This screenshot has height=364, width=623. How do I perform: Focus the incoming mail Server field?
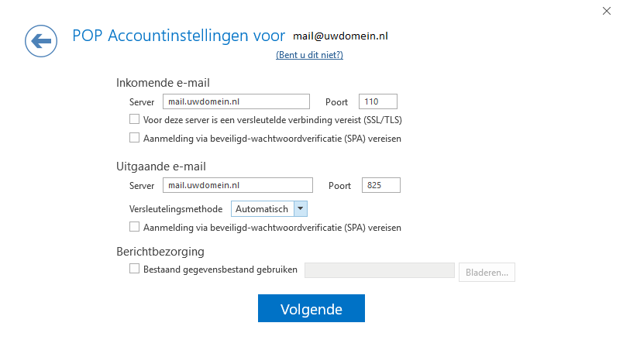[236, 101]
